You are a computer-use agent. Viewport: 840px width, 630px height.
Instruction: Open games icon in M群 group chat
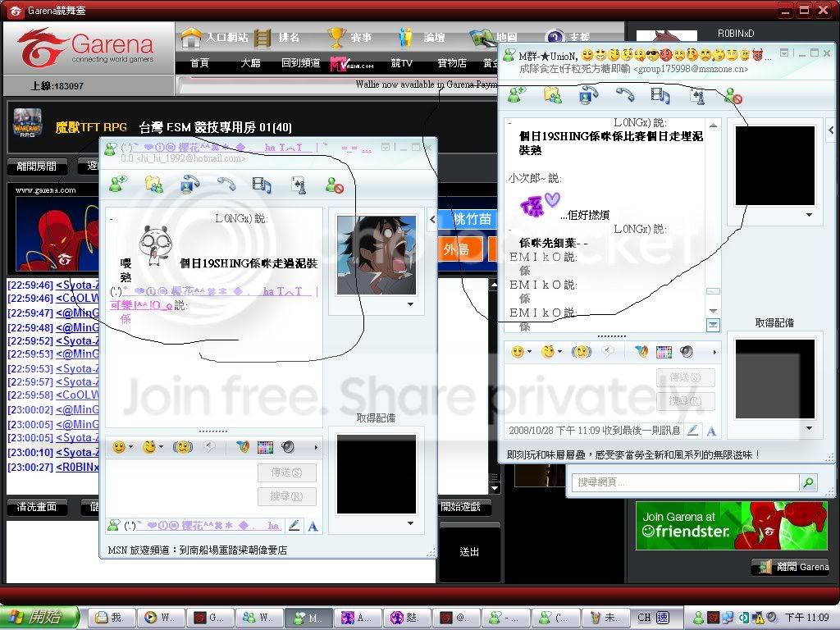coord(696,95)
